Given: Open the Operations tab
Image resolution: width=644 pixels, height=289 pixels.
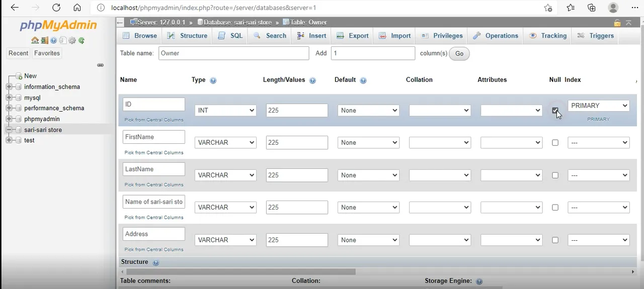Looking at the screenshot, I should tap(496, 36).
